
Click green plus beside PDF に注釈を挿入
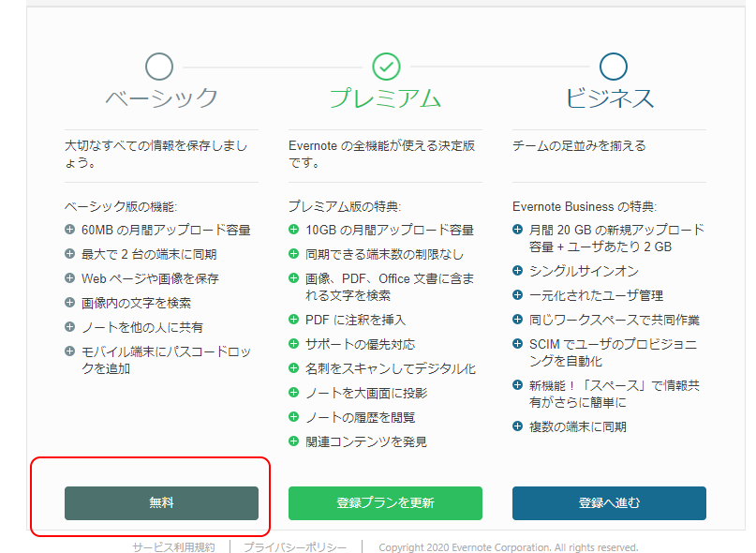click(293, 319)
